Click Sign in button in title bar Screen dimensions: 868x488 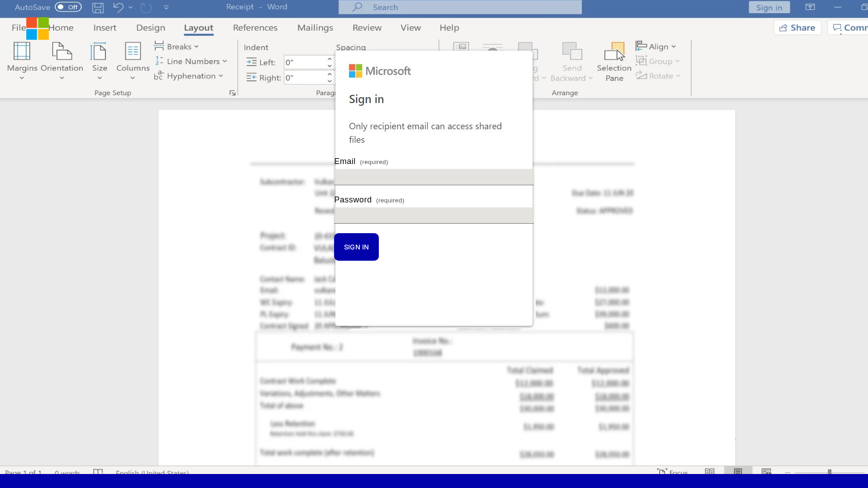[769, 7]
